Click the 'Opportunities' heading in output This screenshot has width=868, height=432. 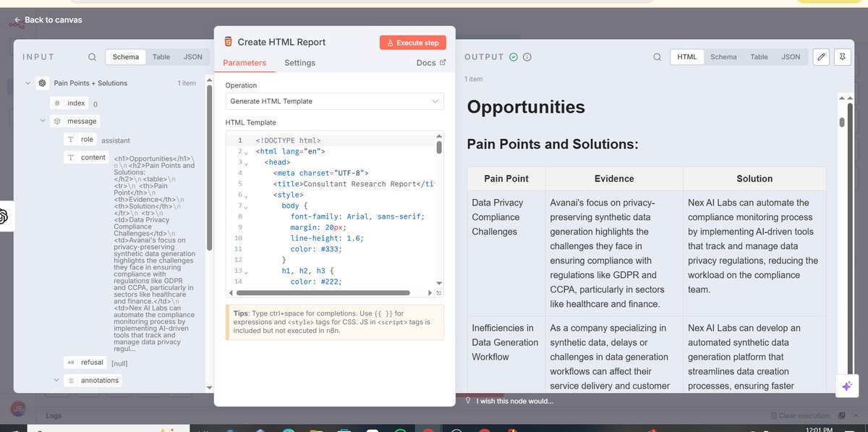click(526, 107)
